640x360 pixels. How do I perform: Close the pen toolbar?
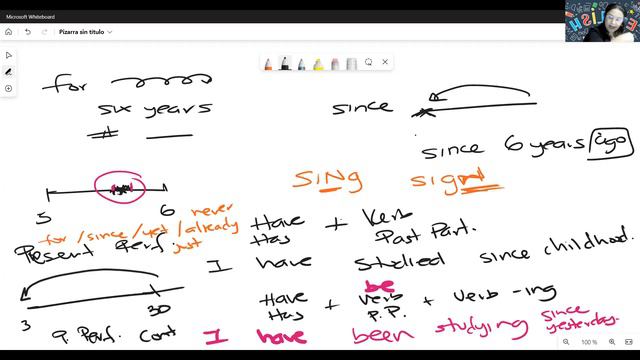coord(385,62)
